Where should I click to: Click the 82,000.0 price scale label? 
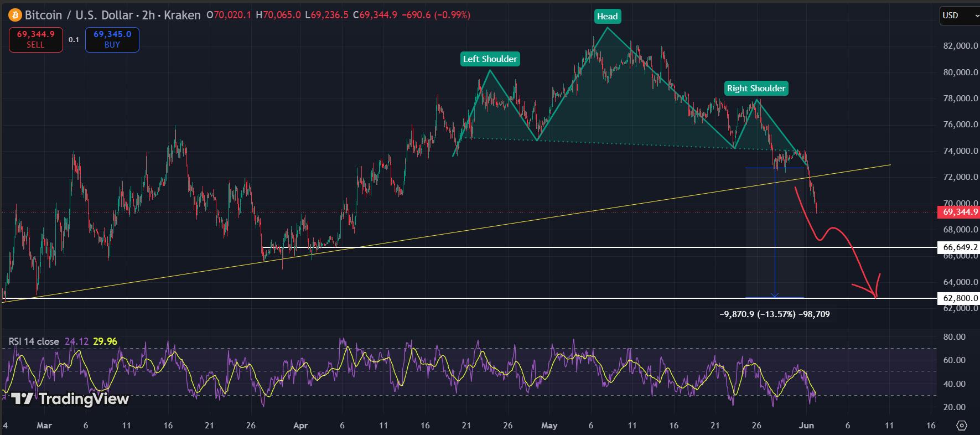[x=961, y=46]
